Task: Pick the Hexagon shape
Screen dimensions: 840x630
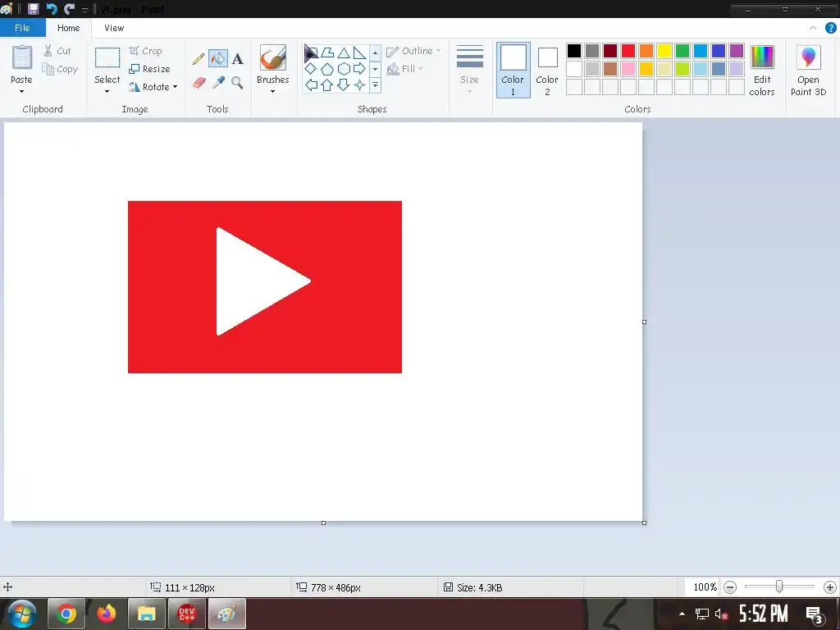Action: pos(344,69)
